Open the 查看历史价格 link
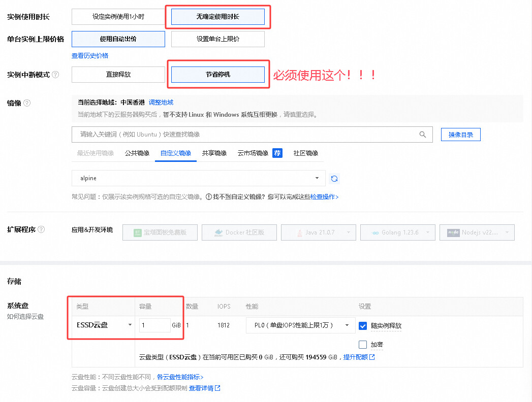 [90, 56]
